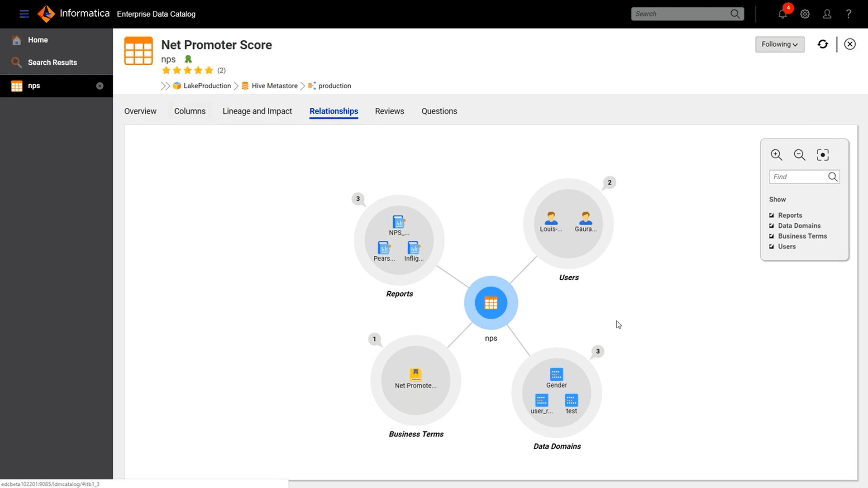Screen dimensions: 868x488
Task: Open the NPS_ report node in Reports cluster
Action: [398, 223]
